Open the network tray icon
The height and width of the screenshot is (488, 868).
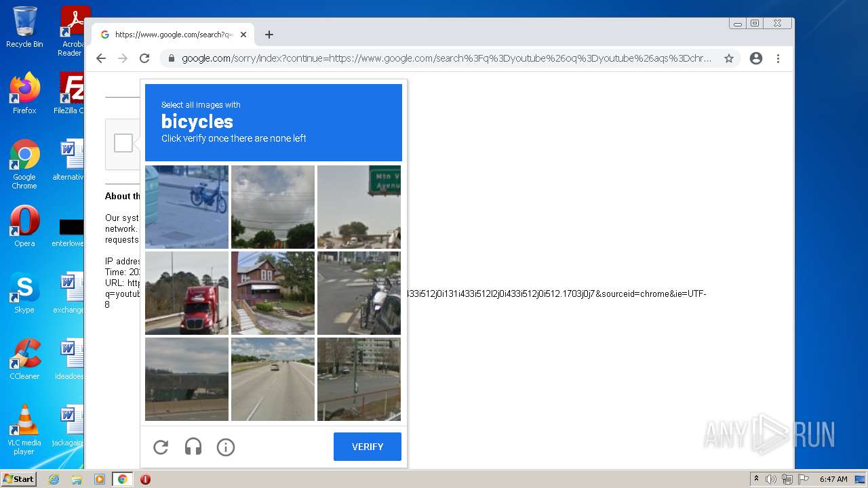point(787,479)
